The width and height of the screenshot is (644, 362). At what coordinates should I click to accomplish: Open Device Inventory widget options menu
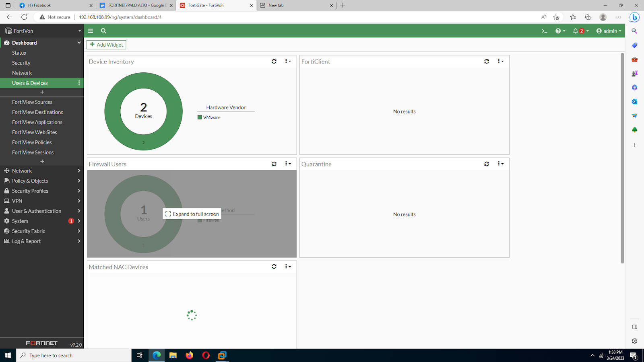(x=288, y=61)
